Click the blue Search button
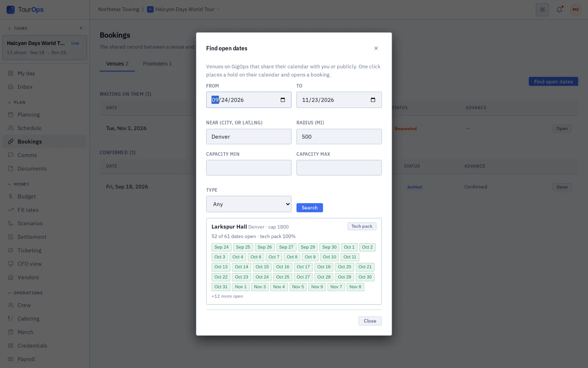Screen dimensions: 588x368 309,208
